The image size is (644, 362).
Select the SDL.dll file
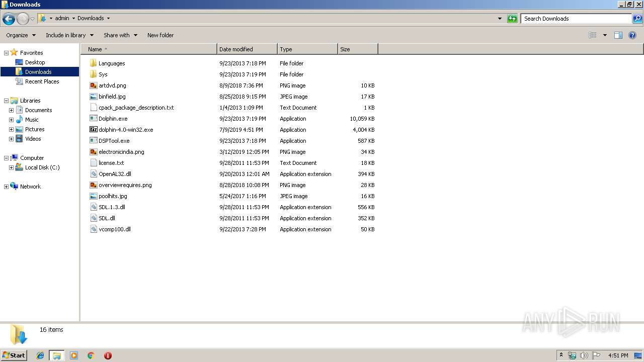(x=107, y=218)
